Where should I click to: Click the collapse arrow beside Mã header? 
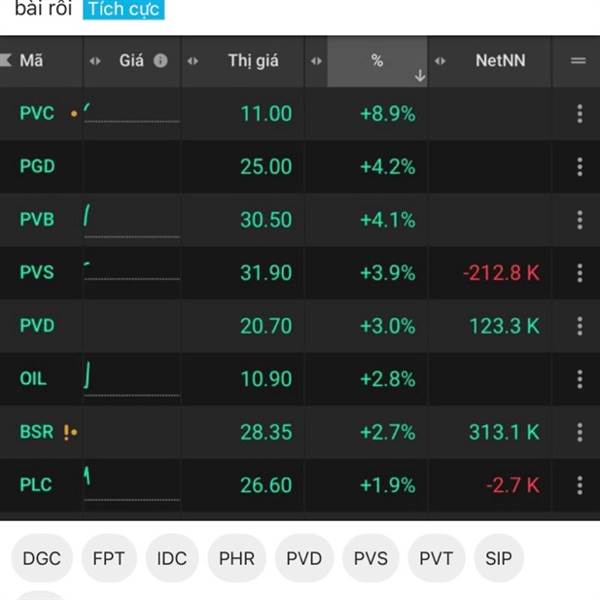tap(7, 61)
